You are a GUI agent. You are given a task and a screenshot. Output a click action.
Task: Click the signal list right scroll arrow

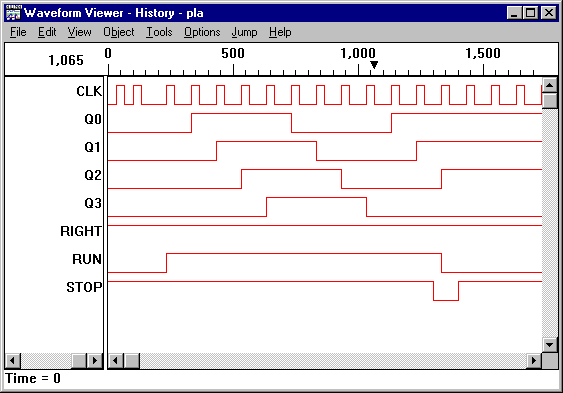point(95,360)
